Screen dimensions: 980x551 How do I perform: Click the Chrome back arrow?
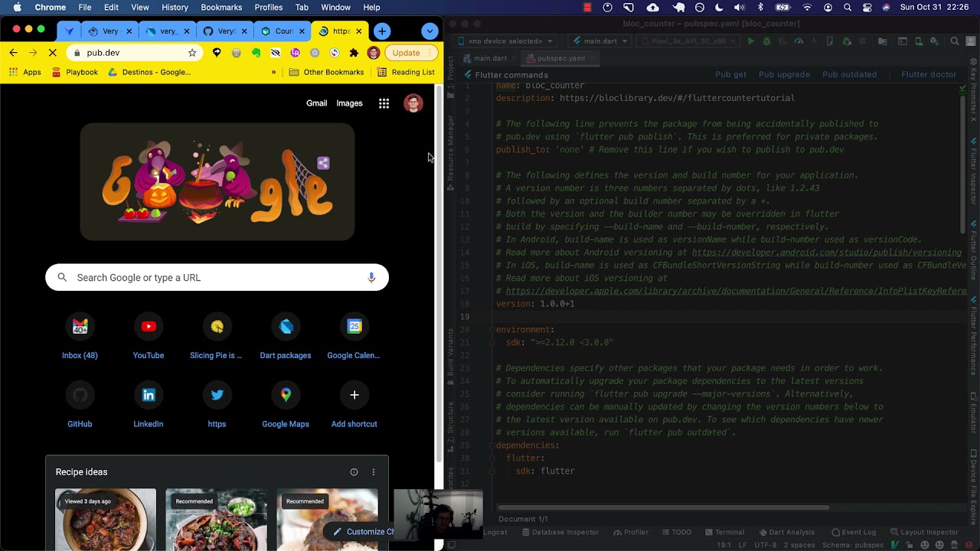[x=13, y=53]
